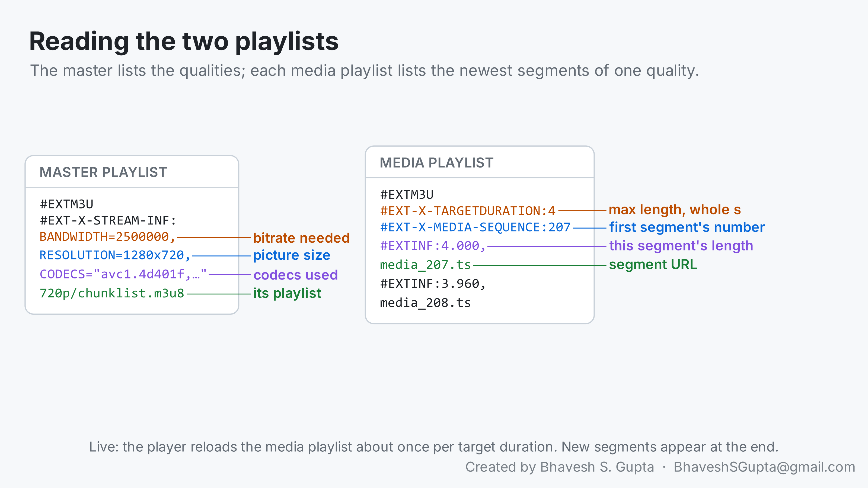Click the '#EXTINF:4.000,' line
Viewport: 868px width, 488px height.
pos(433,246)
